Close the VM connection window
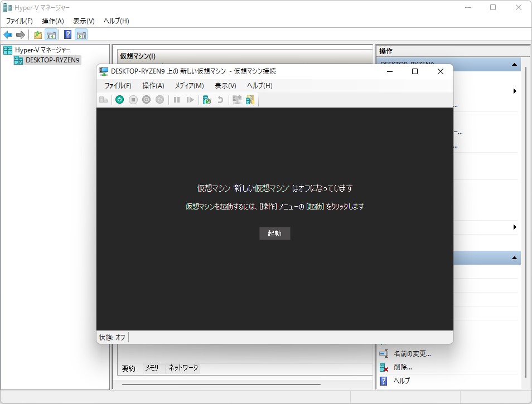This screenshot has height=404, width=532. pos(441,71)
